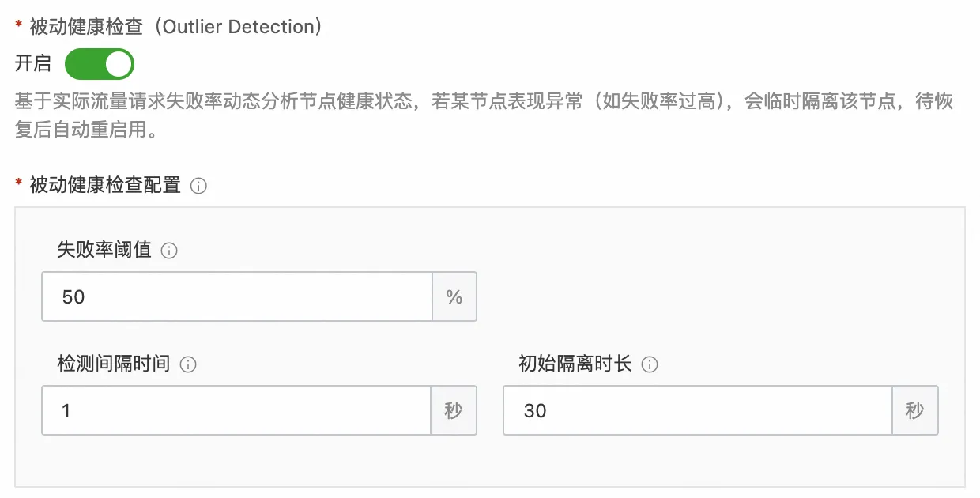Focus the 初始隔离时长 input showing 30

[x=698, y=410]
